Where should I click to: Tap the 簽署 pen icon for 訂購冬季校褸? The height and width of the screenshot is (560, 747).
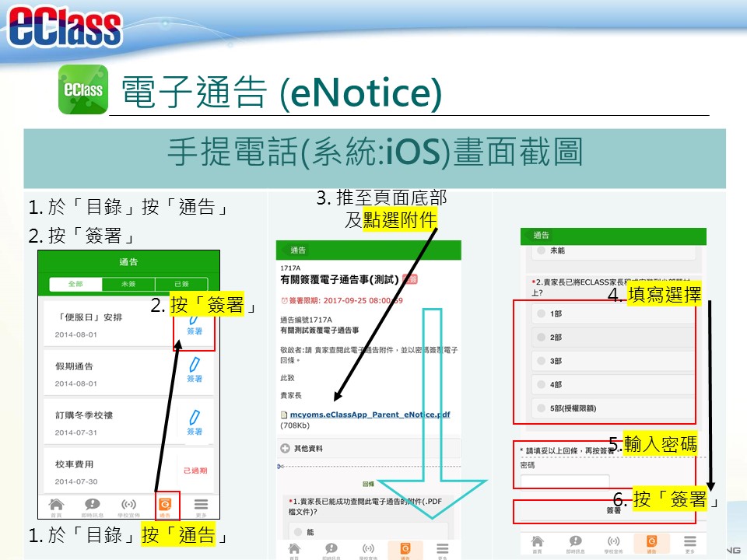tap(195, 422)
